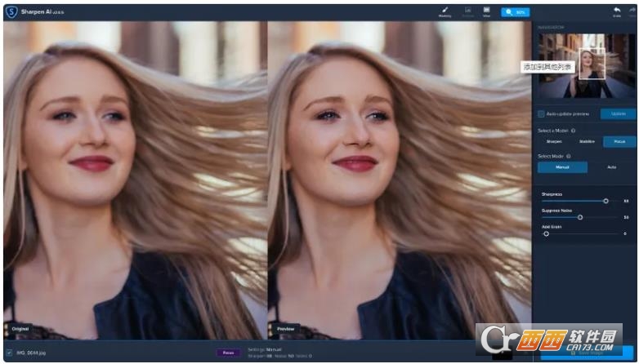Click the Suppress Noise value field
The height and width of the screenshot is (364, 639).
point(626,217)
